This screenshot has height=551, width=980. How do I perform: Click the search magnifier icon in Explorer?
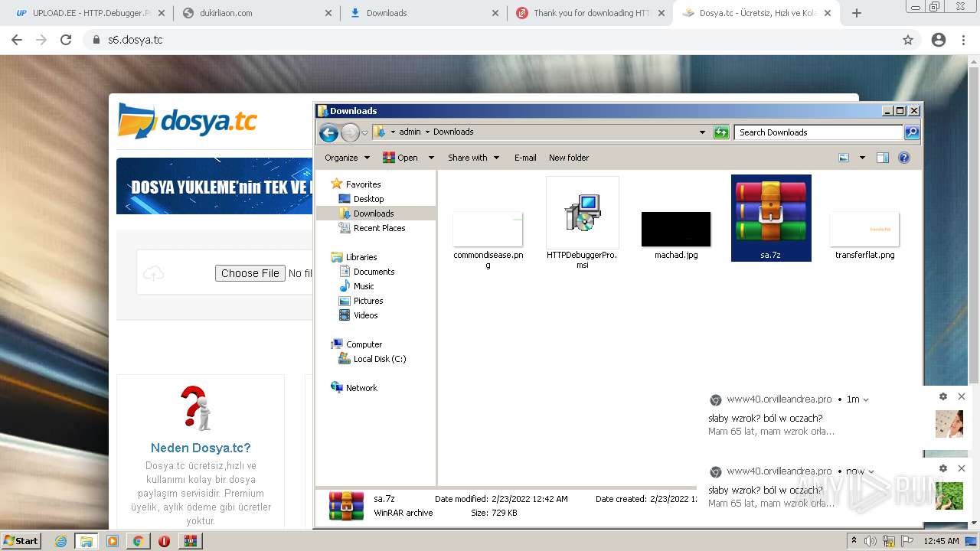tap(912, 132)
